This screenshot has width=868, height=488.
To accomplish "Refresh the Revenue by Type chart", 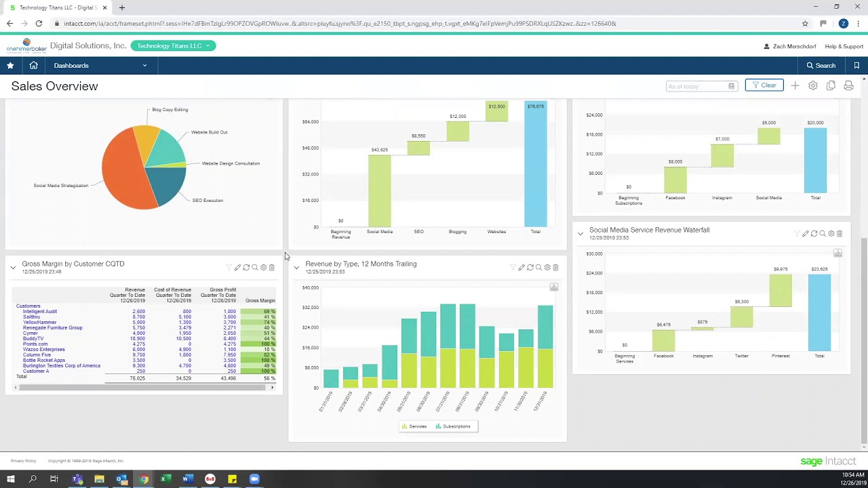I will click(x=530, y=267).
